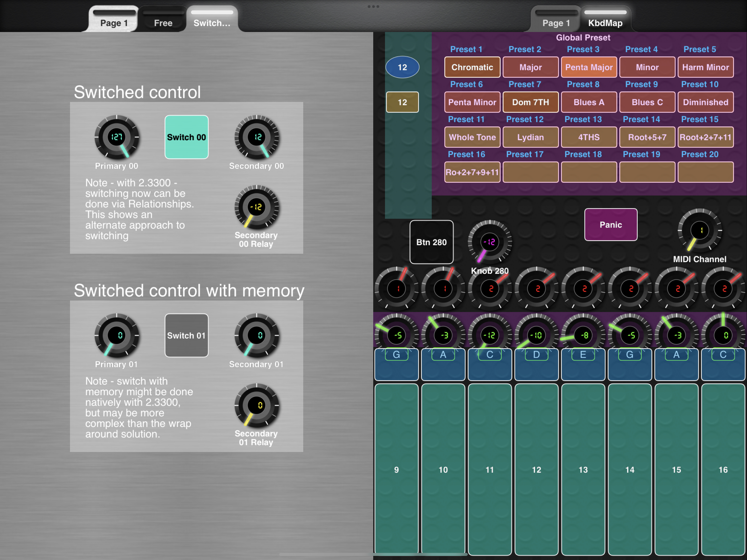Tap keyboard pad 10
Screen dimensions: 747x560
pyautogui.click(x=443, y=469)
